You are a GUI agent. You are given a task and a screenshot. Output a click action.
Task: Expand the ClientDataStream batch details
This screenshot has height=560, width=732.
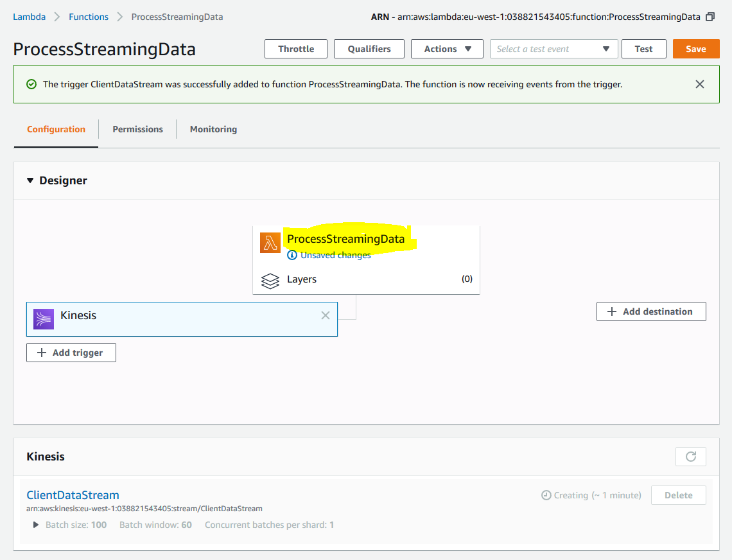[x=36, y=525]
